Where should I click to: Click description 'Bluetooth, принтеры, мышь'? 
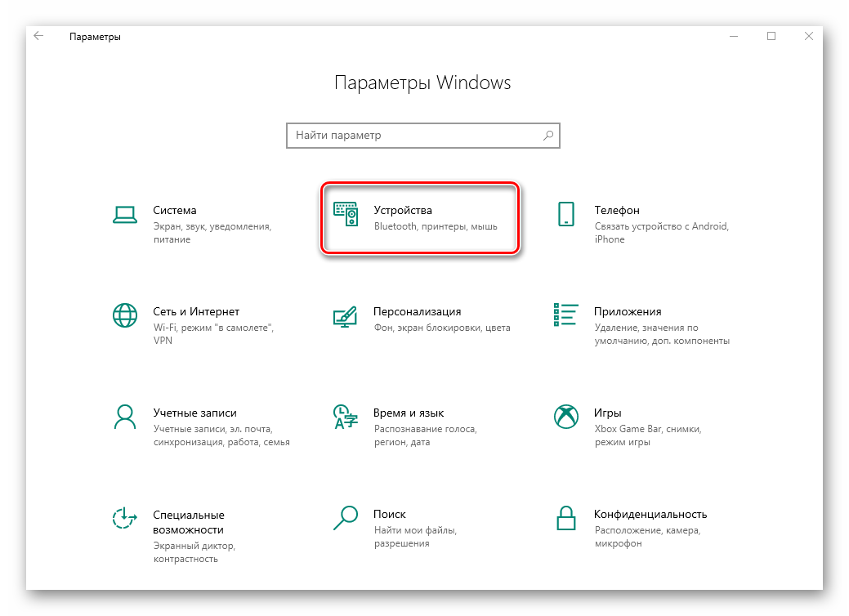tap(436, 226)
